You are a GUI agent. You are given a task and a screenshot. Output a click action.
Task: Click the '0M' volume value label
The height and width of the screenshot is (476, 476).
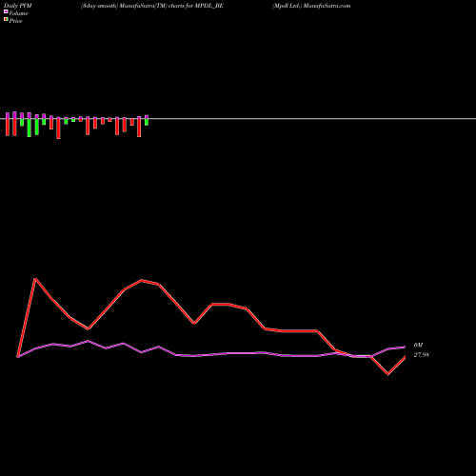click(x=418, y=345)
